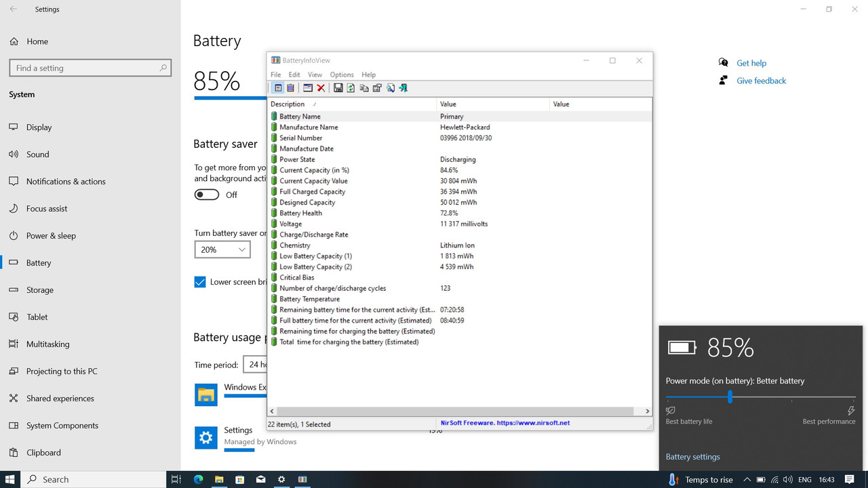Save selected items in BatteryInfoView
This screenshot has width=868, height=488.
pos(338,87)
